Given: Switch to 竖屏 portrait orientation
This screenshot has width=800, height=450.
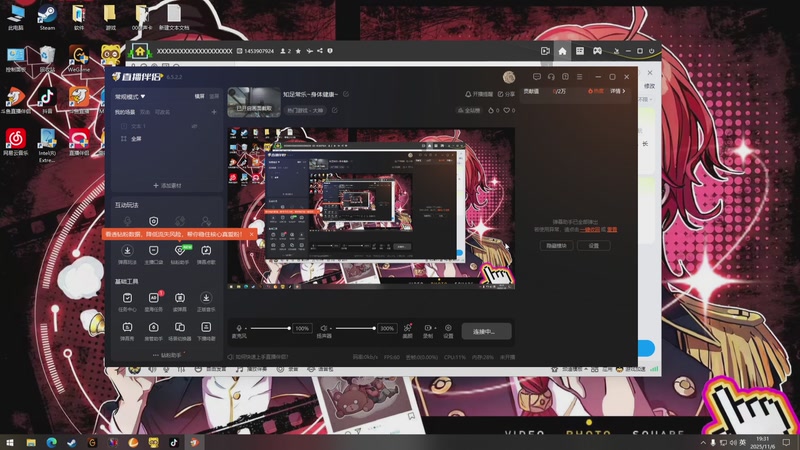Looking at the screenshot, I should click(x=214, y=96).
